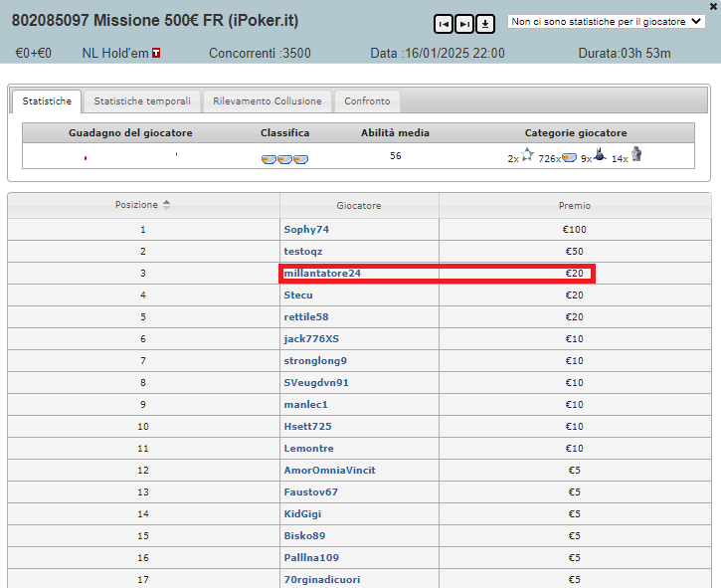Open player testoqz link
This screenshot has height=588, width=721.
(x=303, y=252)
